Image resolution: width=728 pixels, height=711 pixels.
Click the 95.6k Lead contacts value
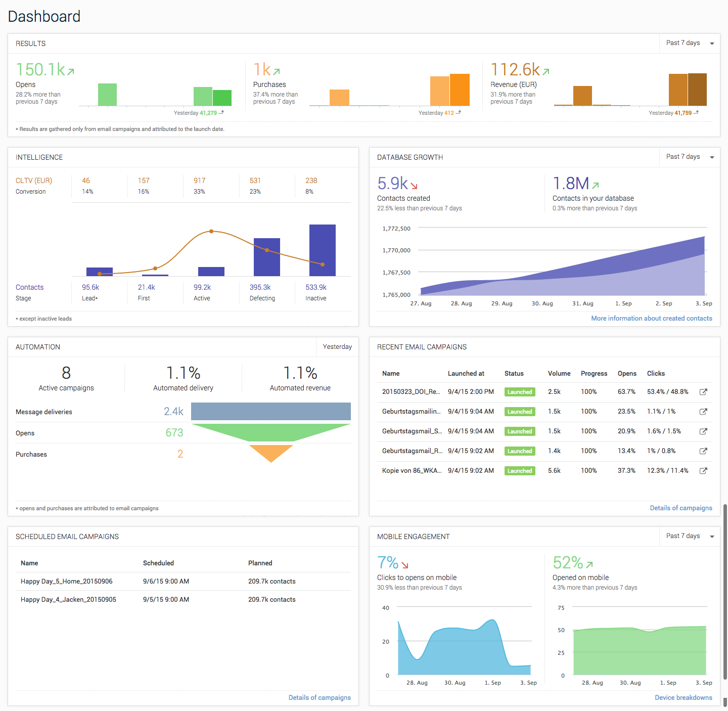(x=90, y=287)
